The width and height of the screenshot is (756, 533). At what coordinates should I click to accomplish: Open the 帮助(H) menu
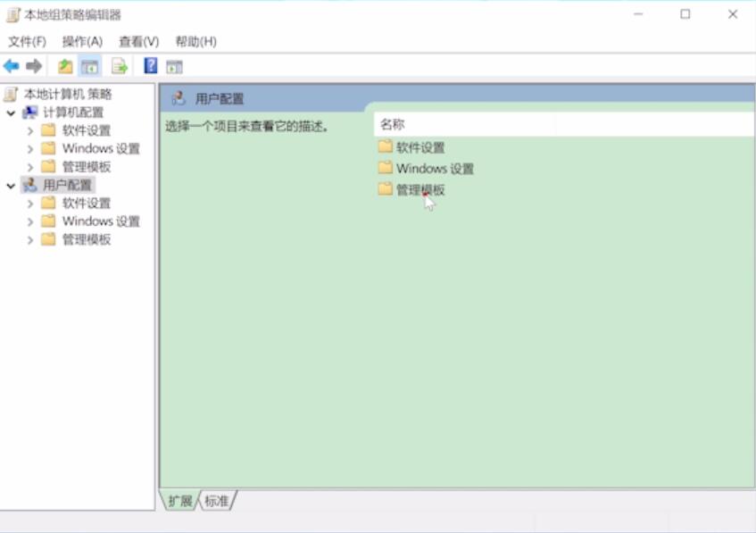pyautogui.click(x=195, y=41)
